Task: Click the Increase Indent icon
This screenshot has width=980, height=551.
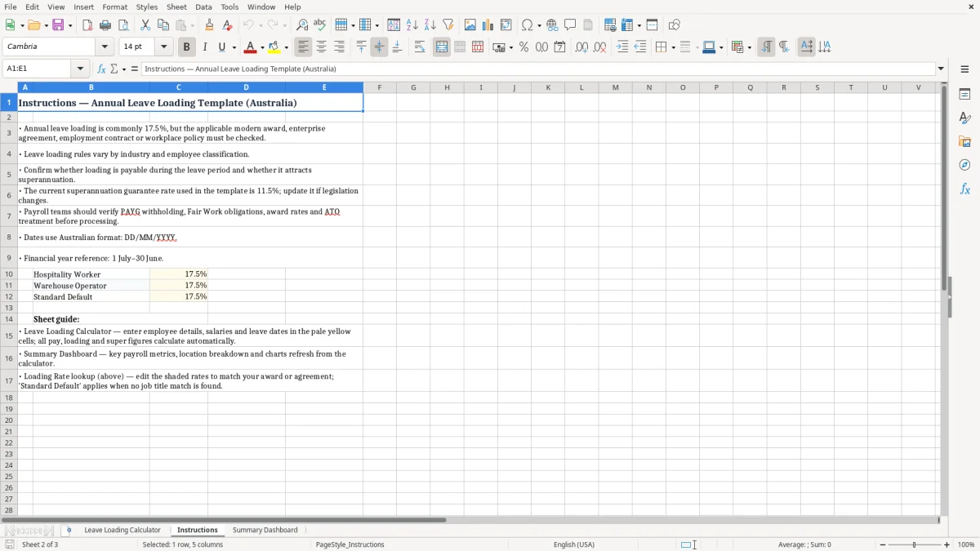Action: (622, 47)
